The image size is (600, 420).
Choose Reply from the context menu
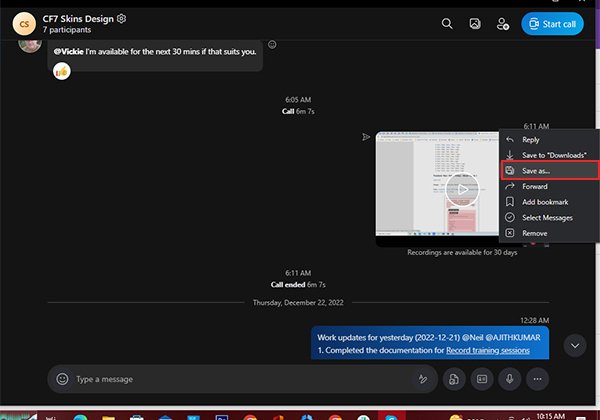pyautogui.click(x=530, y=140)
